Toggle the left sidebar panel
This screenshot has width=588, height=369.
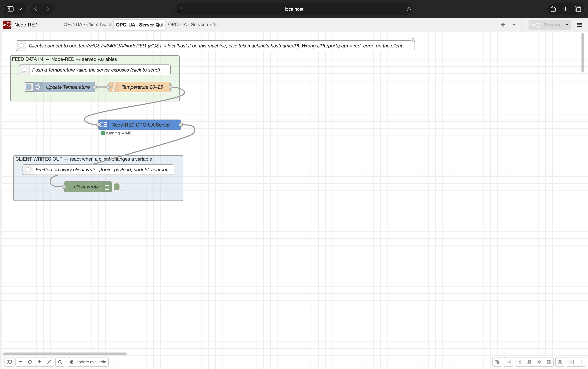572,362
